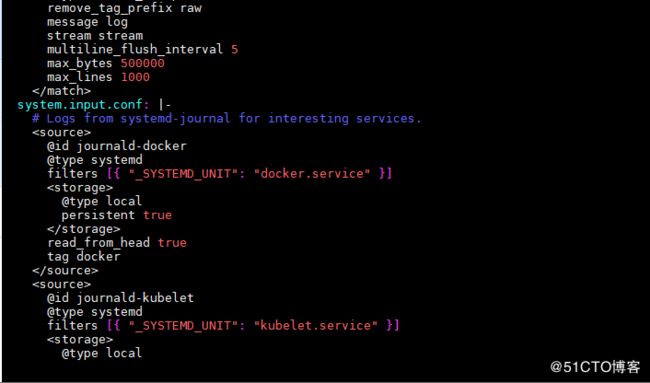Screen dimensions: 650x383
Task: Click the 51CTO blog watermark
Action: 595,366
